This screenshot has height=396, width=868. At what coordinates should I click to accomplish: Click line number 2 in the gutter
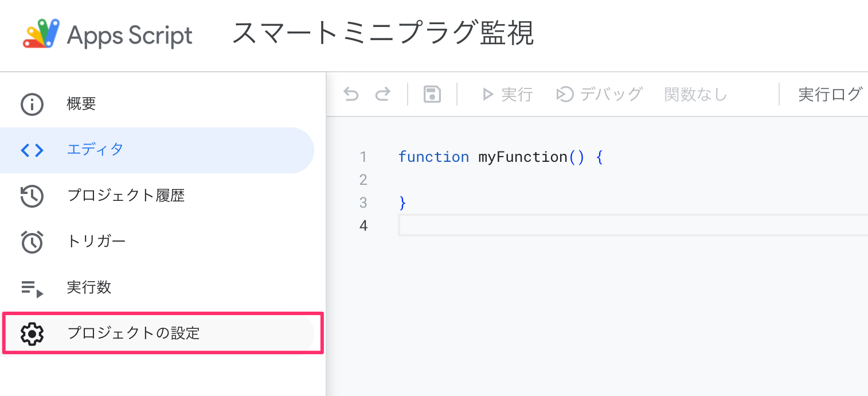(363, 180)
